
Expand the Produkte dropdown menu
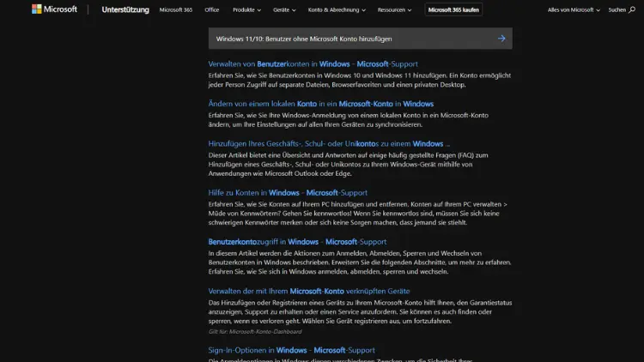[x=246, y=9]
